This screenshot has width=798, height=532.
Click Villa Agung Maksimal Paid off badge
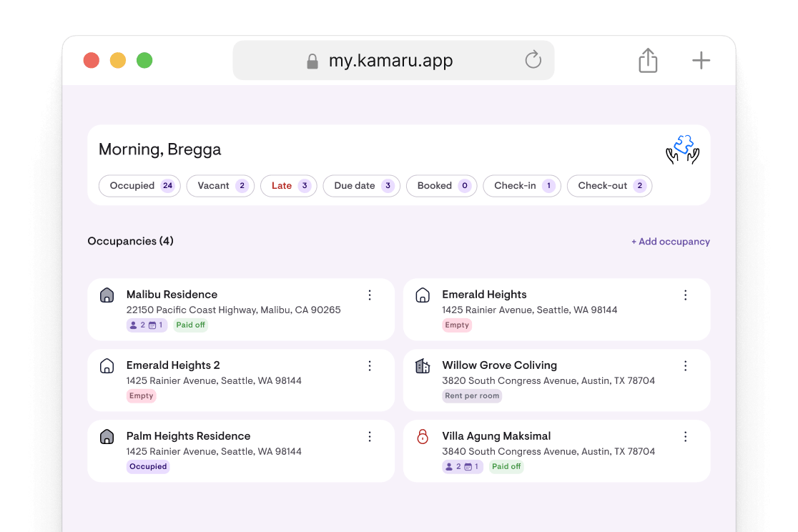(x=506, y=466)
